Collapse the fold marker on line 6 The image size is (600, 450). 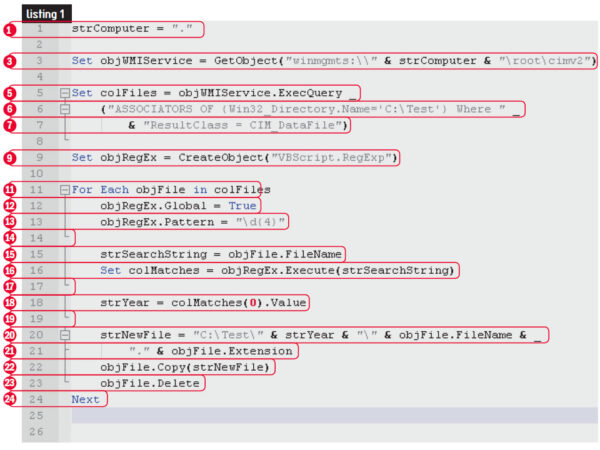tap(64, 109)
